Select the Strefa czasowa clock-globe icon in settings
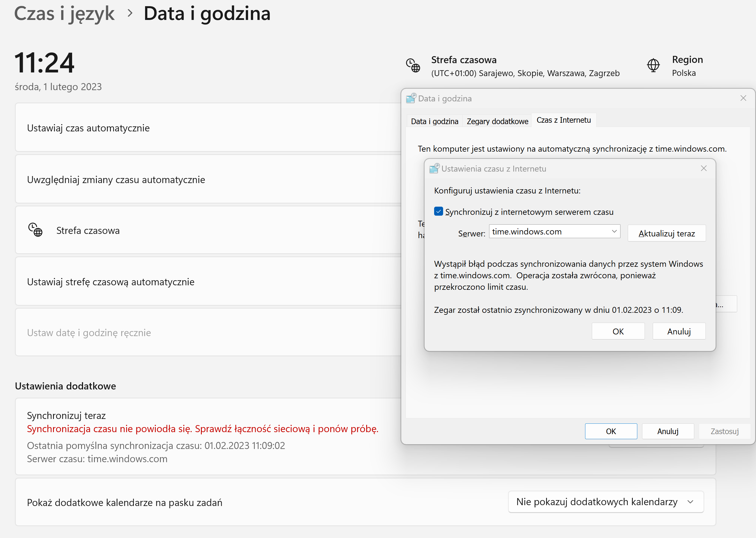This screenshot has width=756, height=538. coord(35,230)
